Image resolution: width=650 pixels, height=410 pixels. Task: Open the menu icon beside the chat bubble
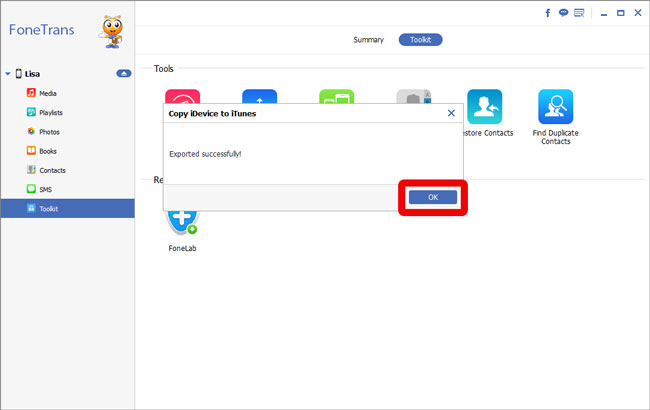pyautogui.click(x=579, y=13)
